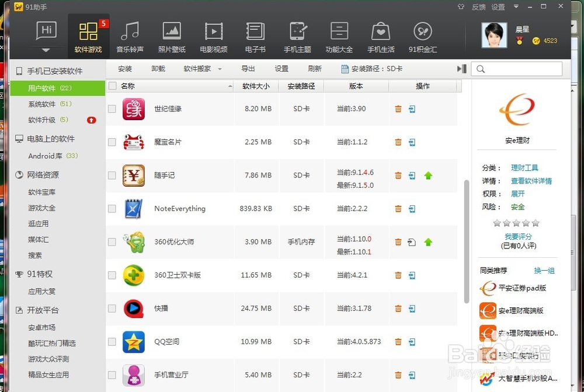Viewport: 584px width, 392px height.
Task: Click the 换一组 link
Action: [544, 271]
